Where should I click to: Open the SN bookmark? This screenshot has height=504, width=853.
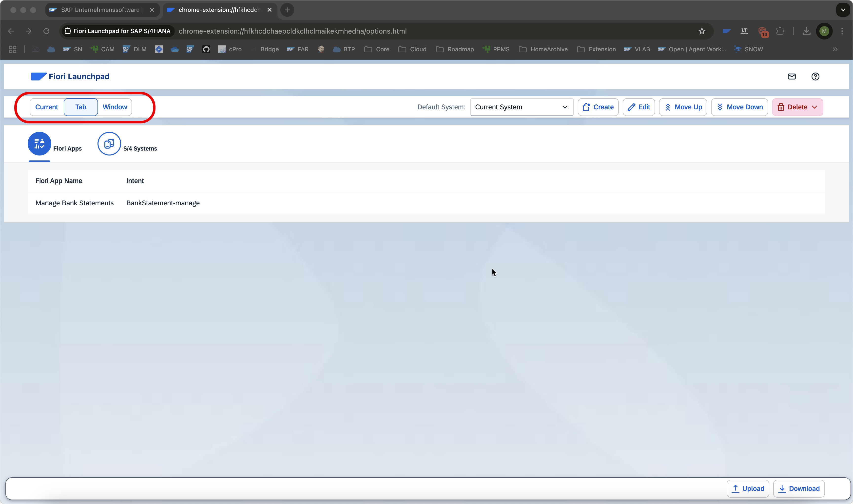pyautogui.click(x=73, y=49)
